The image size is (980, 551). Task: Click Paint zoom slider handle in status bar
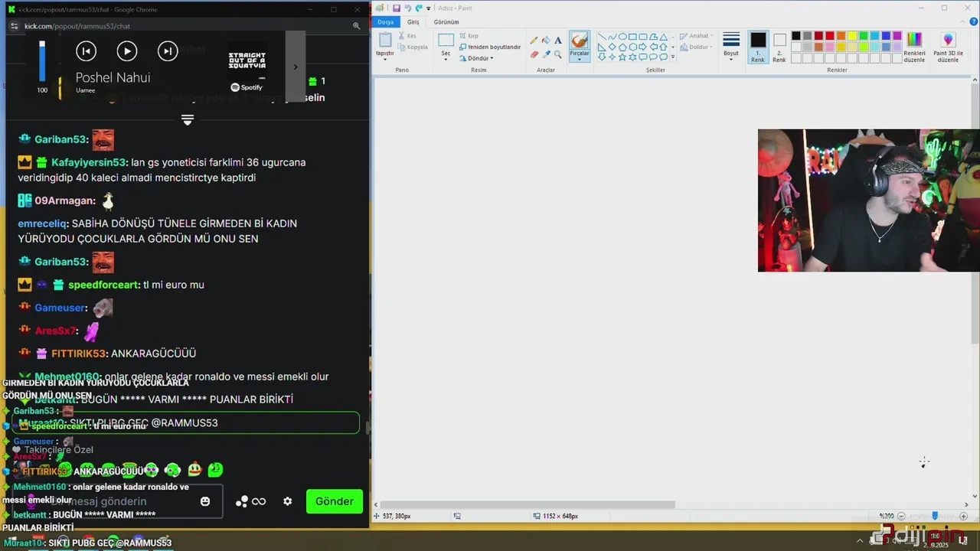934,517
